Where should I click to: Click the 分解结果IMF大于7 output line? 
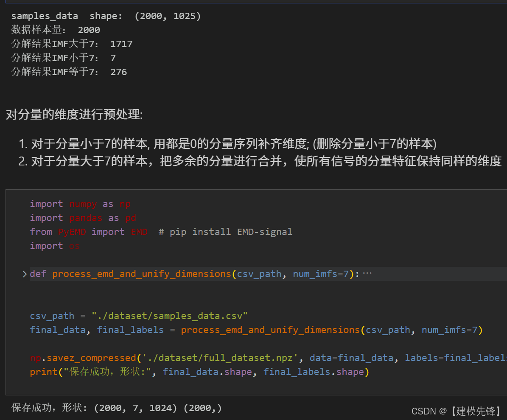coord(72,44)
